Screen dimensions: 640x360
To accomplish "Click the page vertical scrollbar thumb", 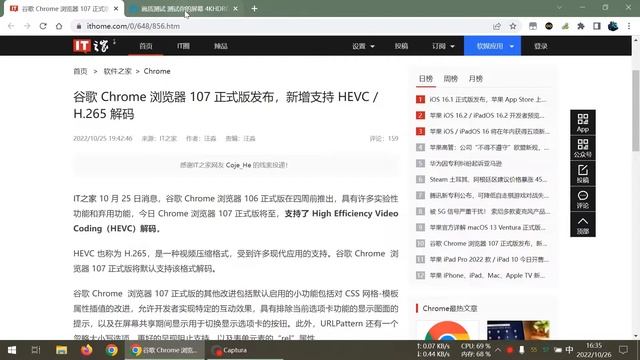I will [x=636, y=110].
